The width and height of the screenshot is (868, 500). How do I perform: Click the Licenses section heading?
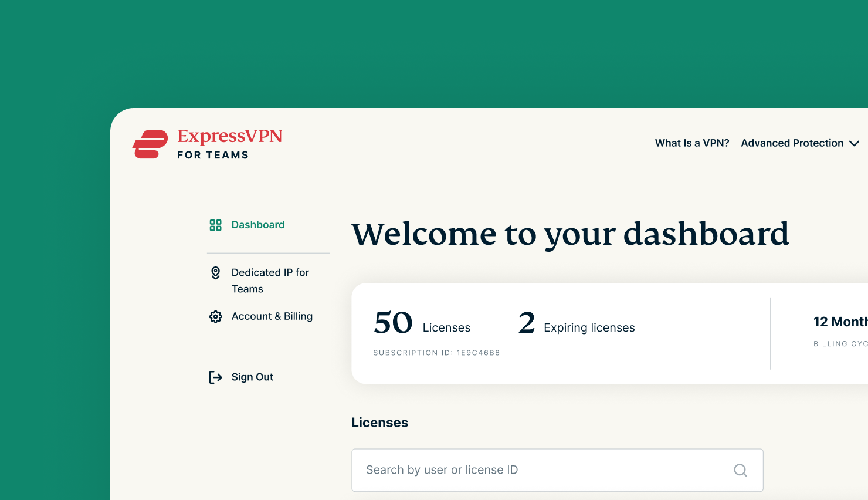pos(379,423)
